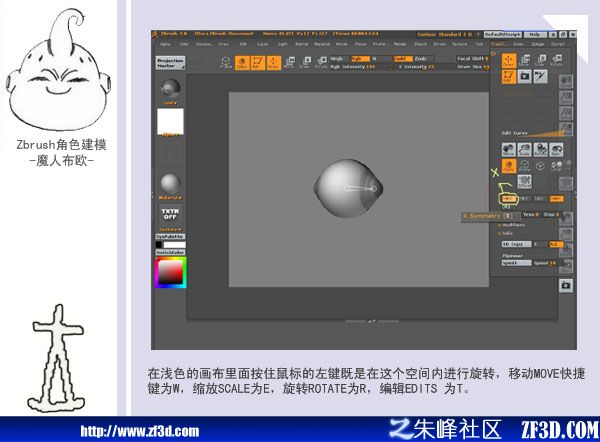Click the snapshot camera icon in Transform palette

tap(525, 77)
